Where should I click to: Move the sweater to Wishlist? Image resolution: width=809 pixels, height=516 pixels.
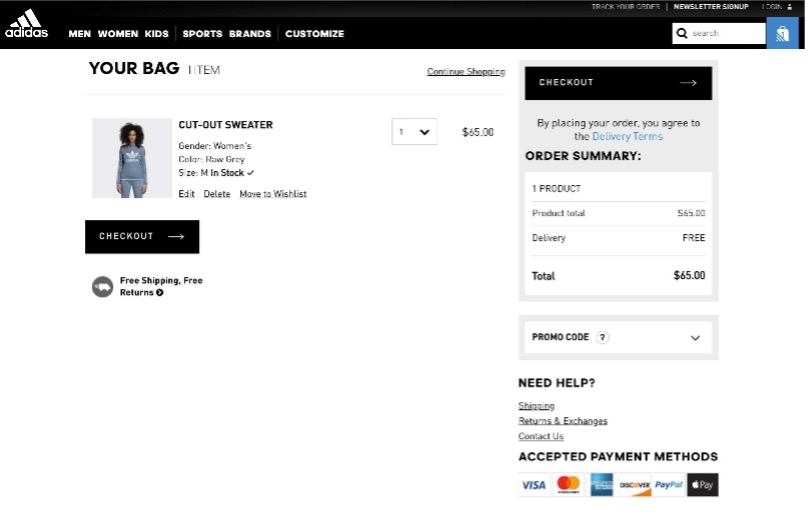tap(273, 194)
